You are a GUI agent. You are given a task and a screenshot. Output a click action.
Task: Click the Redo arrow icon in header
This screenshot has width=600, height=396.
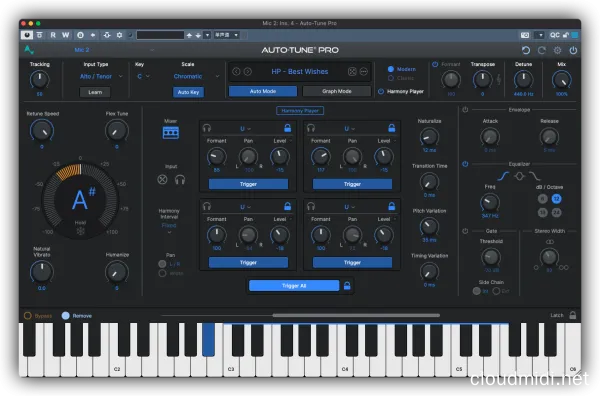pos(541,50)
